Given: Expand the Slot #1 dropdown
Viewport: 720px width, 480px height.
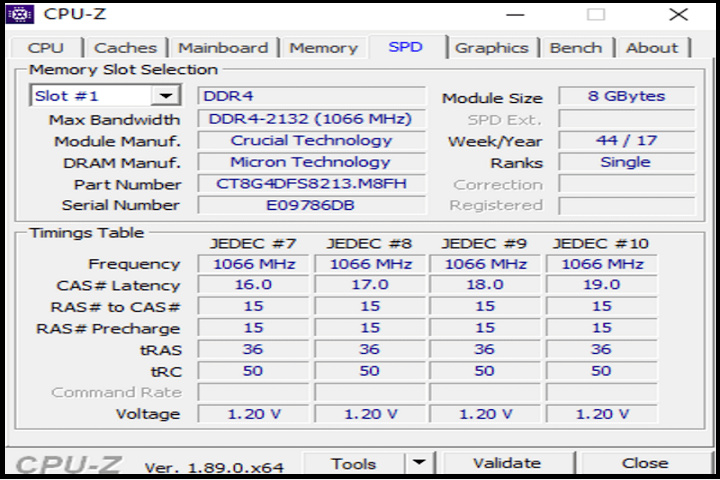Looking at the screenshot, I should [x=164, y=96].
